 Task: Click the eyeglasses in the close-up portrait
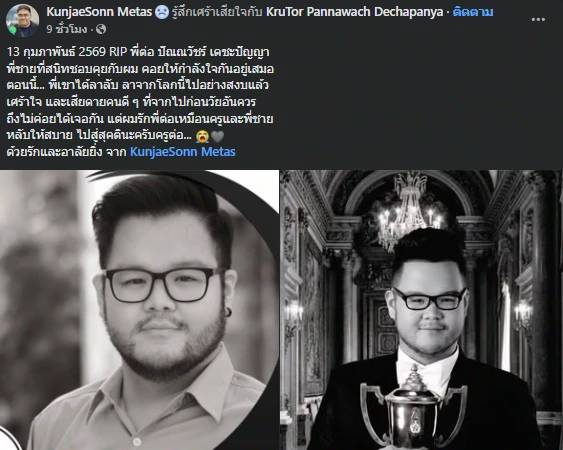coord(163,284)
